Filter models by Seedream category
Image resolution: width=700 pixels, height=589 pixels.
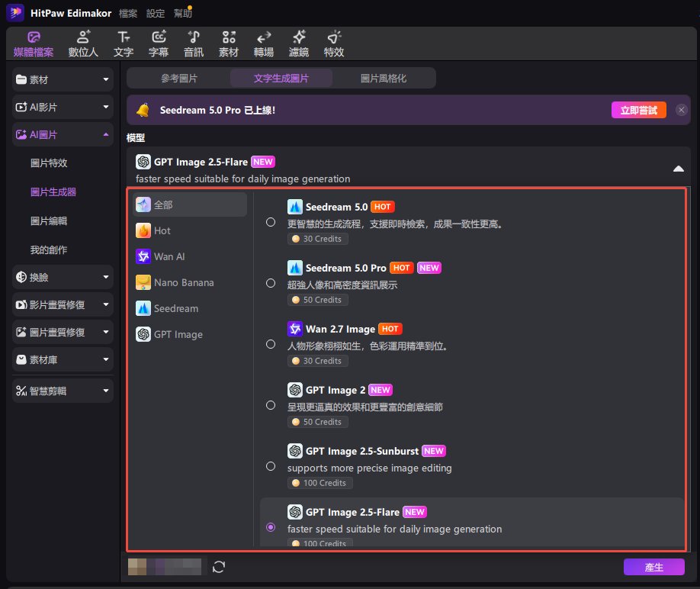(190, 308)
